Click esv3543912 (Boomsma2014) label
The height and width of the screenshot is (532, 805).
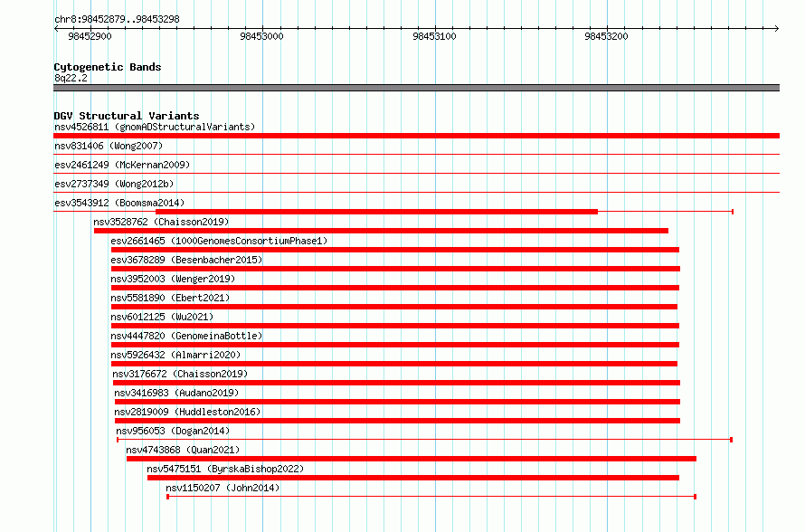tap(119, 203)
